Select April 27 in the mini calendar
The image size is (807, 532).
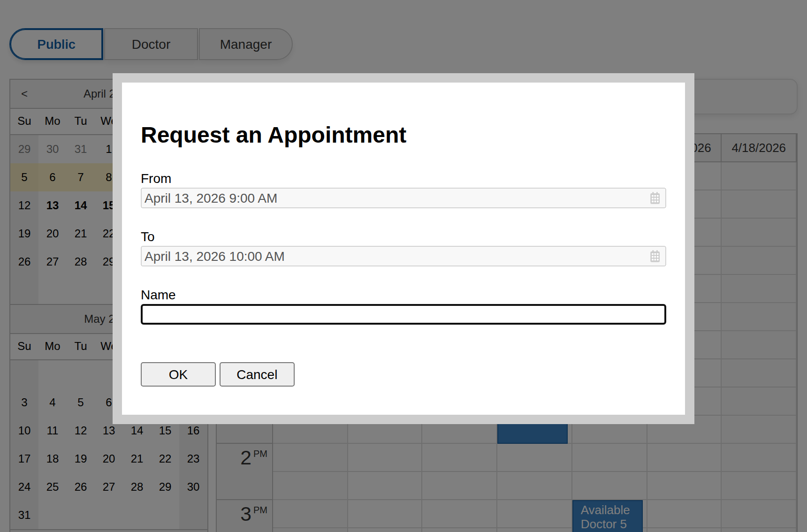click(x=52, y=261)
